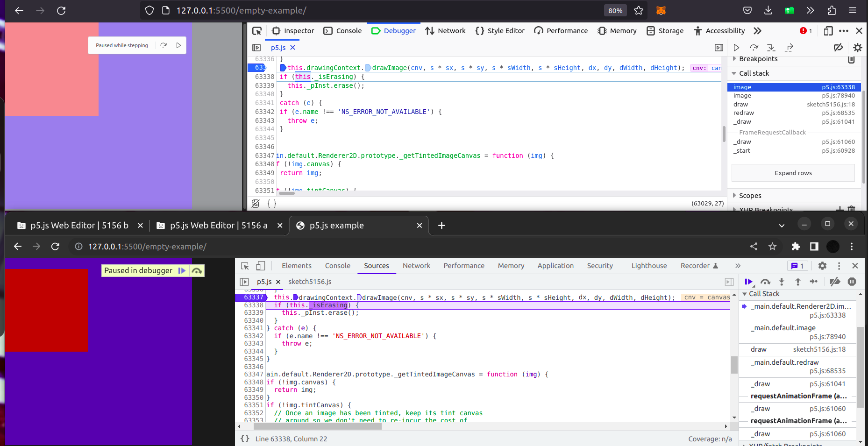The width and height of the screenshot is (868, 446).
Task: Open Firefox Style Editor tab
Action: point(500,31)
